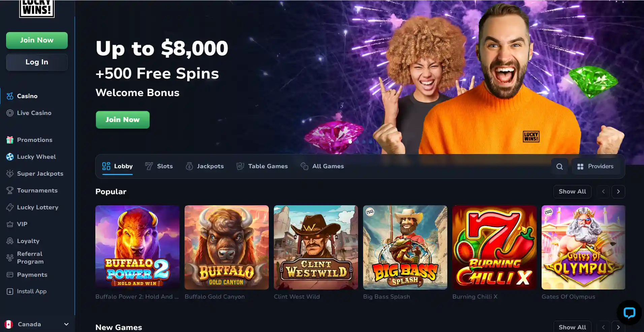This screenshot has height=332, width=644.
Task: Open the Providers dropdown
Action: coord(595,167)
